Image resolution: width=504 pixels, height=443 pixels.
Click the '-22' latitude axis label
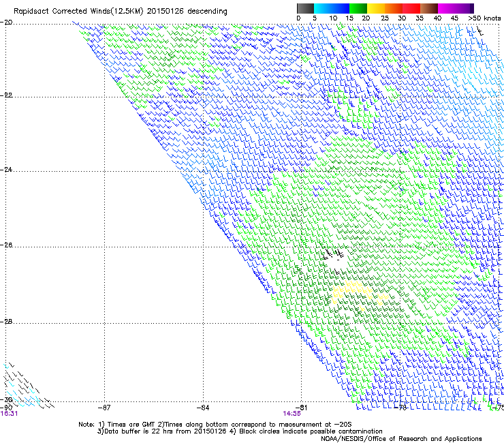tap(6, 95)
